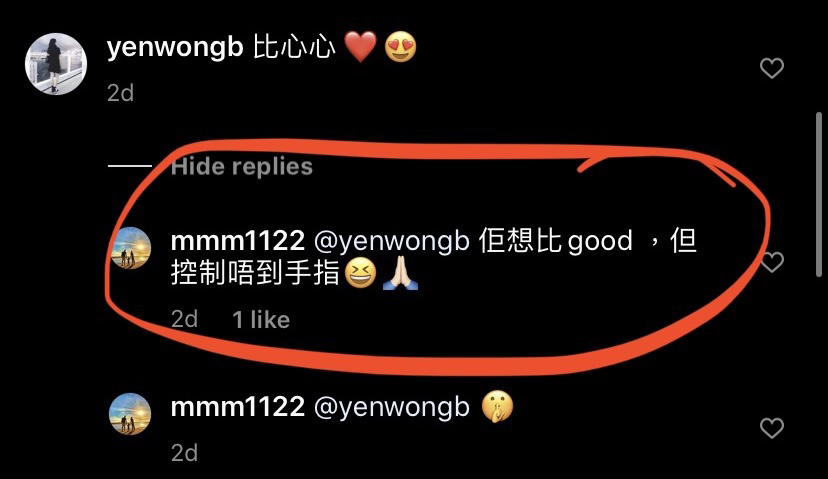This screenshot has height=479, width=828.
Task: Follow @yenwongb mention before 佢想比 good
Action: pos(392,242)
